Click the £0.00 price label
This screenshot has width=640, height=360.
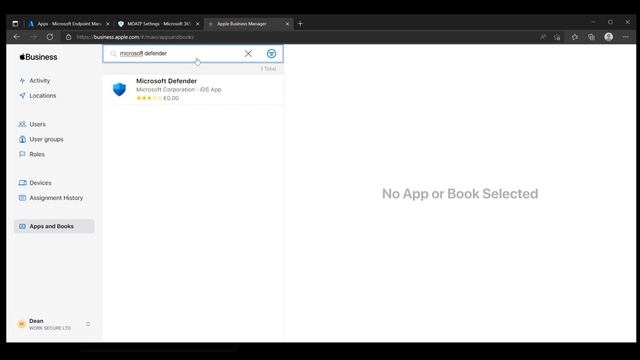pyautogui.click(x=171, y=98)
